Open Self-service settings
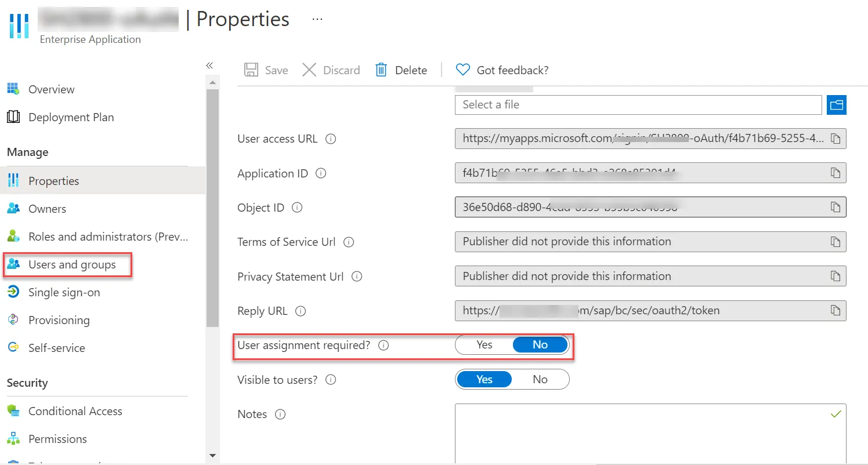The height and width of the screenshot is (465, 868). [x=56, y=348]
